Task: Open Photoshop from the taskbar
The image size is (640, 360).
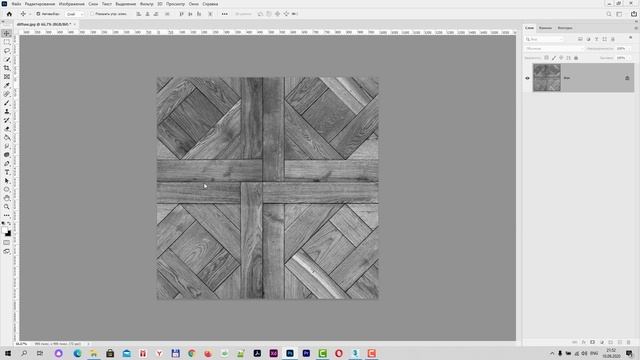Action: tap(290, 353)
